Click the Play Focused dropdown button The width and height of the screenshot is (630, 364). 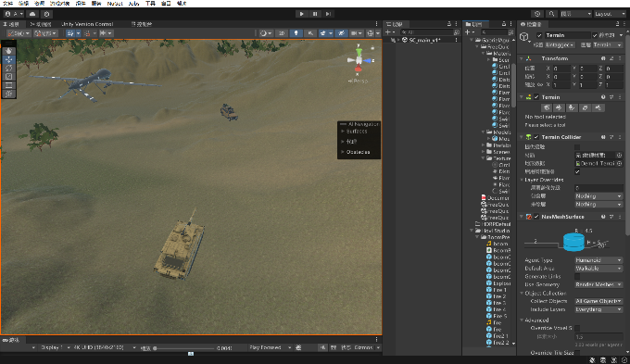[270, 347]
